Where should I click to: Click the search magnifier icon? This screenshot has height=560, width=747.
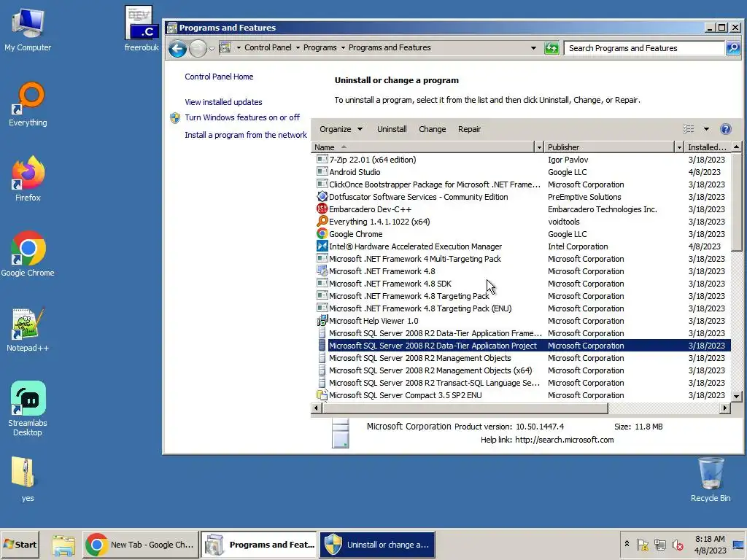point(732,48)
